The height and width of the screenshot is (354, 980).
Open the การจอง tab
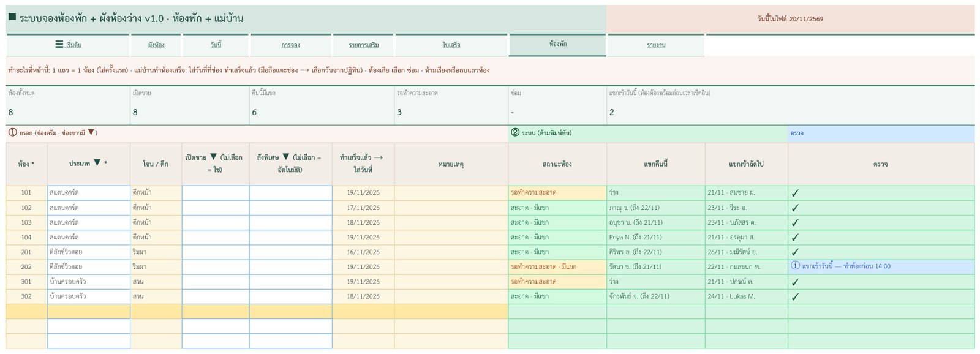[x=291, y=45]
